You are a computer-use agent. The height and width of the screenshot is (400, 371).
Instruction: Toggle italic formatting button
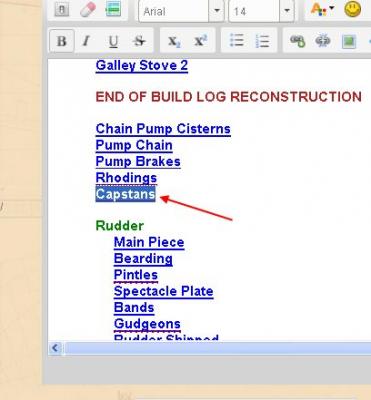coord(87,41)
